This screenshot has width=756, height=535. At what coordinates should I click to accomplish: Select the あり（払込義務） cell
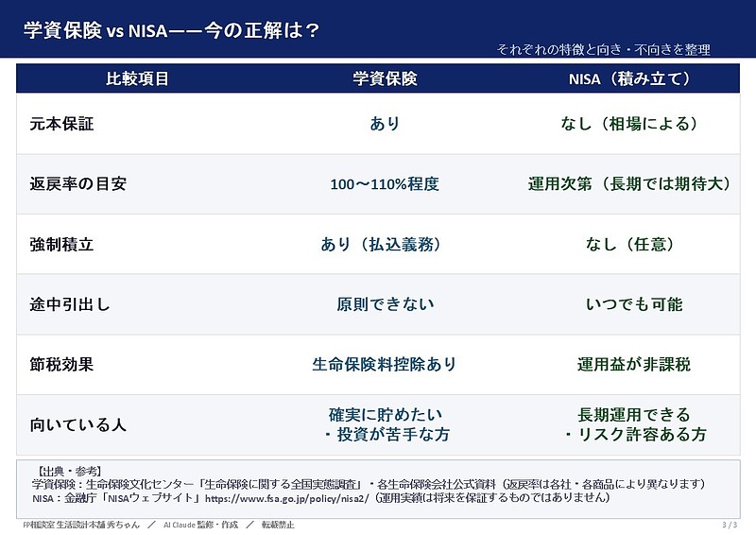(381, 244)
